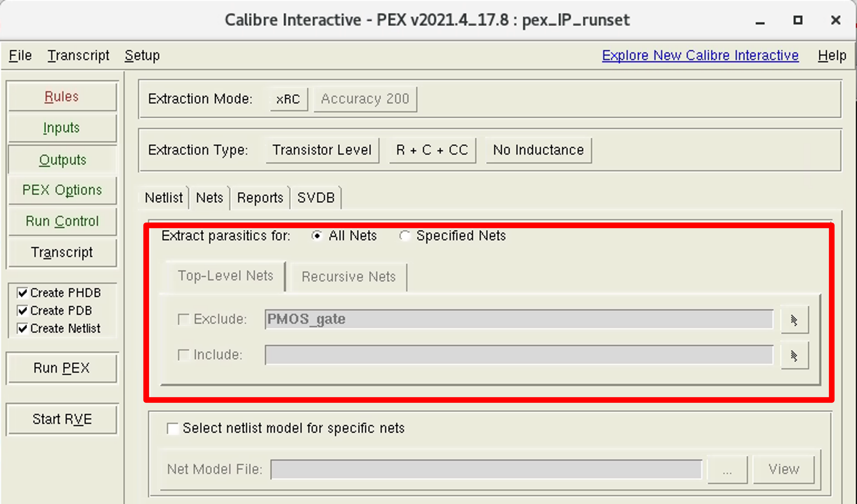Image resolution: width=857 pixels, height=504 pixels.
Task: Click inside the Net Model File field
Action: pyautogui.click(x=486, y=469)
